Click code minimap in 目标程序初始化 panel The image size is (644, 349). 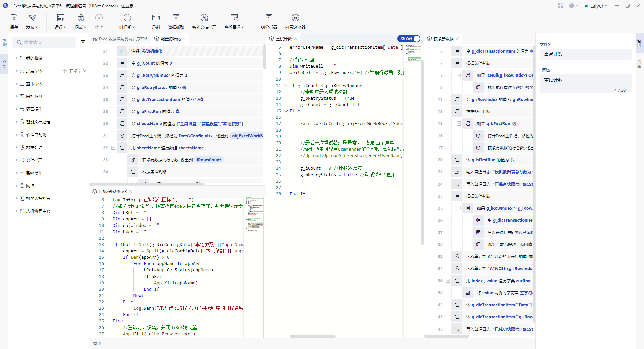coord(255,215)
